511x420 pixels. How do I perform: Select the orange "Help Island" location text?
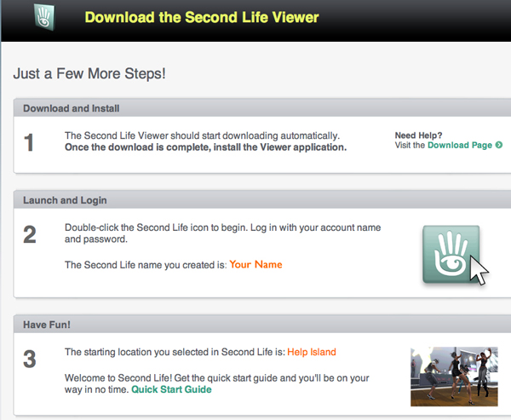click(311, 352)
